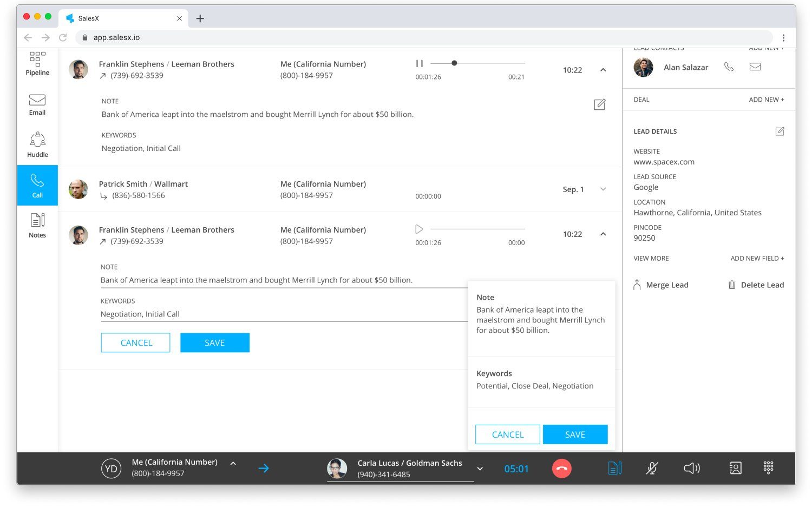Click SAVE in the Note popup
812x514 pixels.
[x=575, y=434]
